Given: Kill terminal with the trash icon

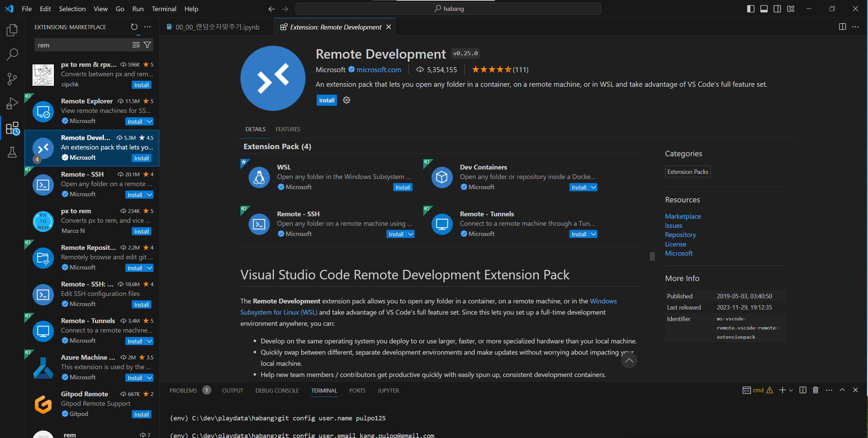Looking at the screenshot, I should point(816,390).
